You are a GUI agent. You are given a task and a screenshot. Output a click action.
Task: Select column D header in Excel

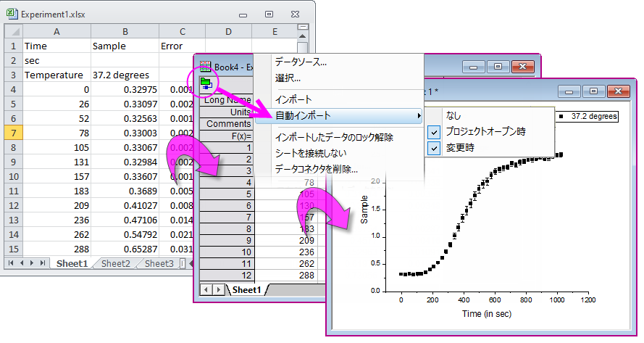(x=228, y=32)
